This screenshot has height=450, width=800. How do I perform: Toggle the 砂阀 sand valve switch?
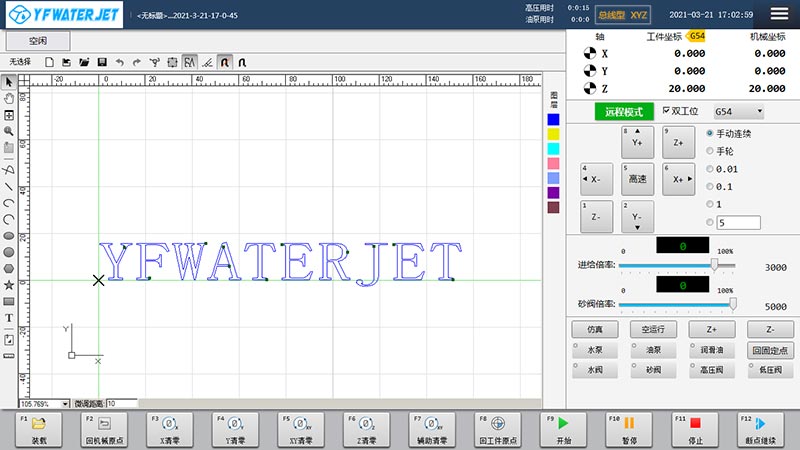[x=653, y=370]
